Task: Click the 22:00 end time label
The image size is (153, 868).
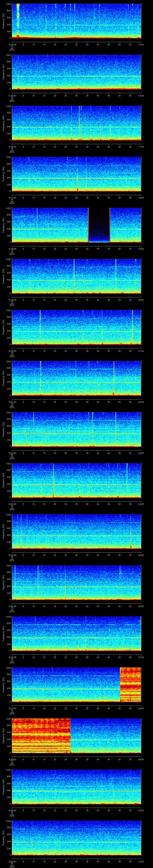Action: click(x=141, y=402)
